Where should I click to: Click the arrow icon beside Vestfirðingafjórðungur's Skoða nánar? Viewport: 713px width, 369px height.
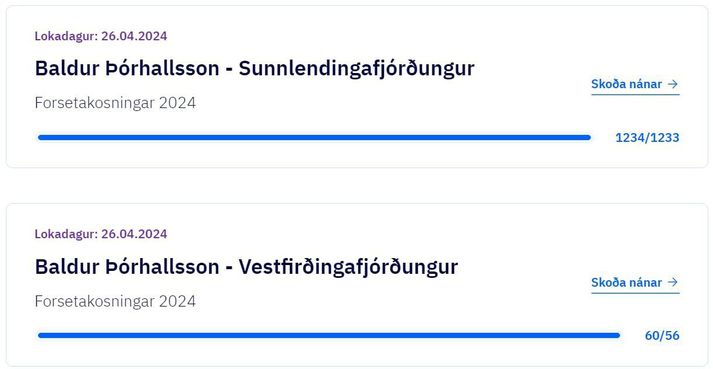(x=673, y=282)
